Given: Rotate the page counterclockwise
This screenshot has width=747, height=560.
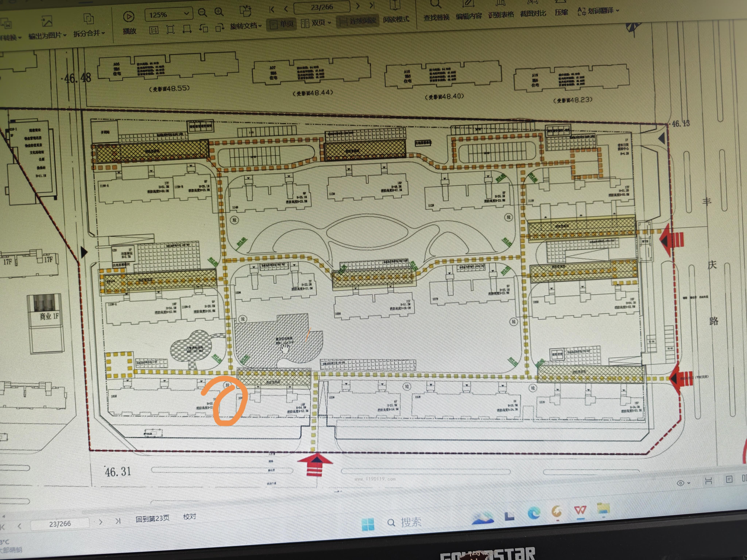Looking at the screenshot, I should (x=204, y=28).
